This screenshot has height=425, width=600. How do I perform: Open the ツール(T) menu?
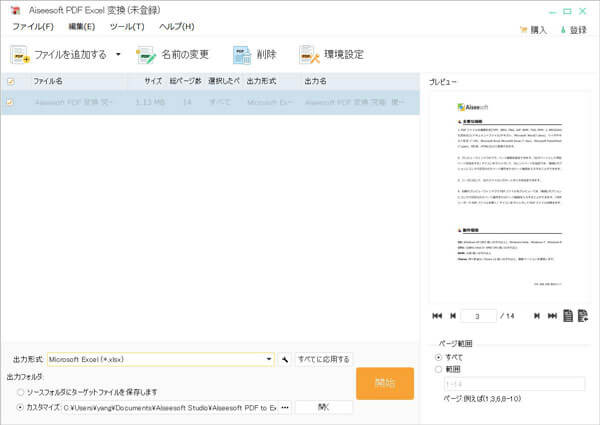click(127, 26)
